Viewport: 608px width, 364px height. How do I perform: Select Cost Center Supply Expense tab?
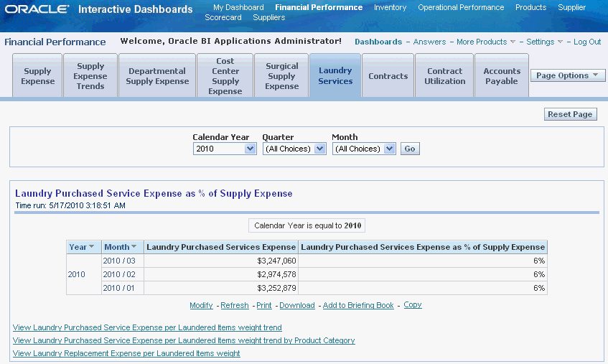[x=225, y=76]
